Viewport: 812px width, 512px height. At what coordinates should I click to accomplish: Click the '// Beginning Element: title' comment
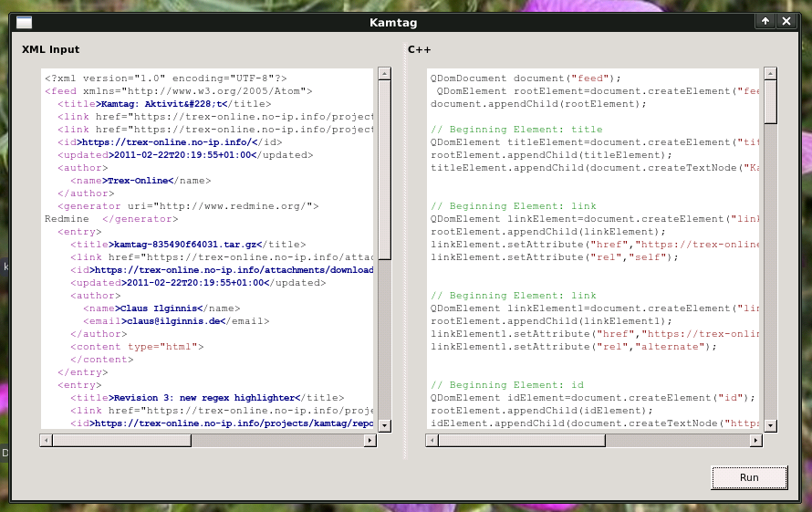pos(516,130)
